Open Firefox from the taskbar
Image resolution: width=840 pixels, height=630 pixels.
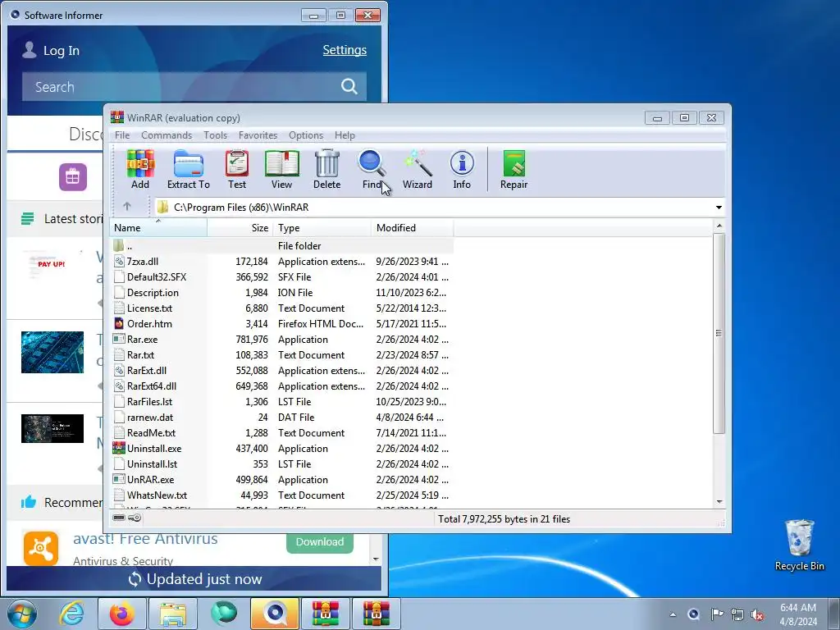(122, 614)
